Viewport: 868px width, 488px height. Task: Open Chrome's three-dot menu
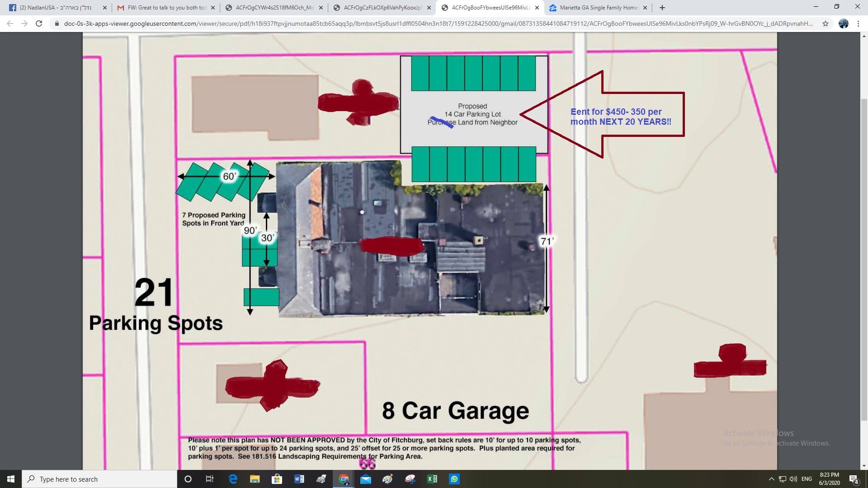pos(859,23)
